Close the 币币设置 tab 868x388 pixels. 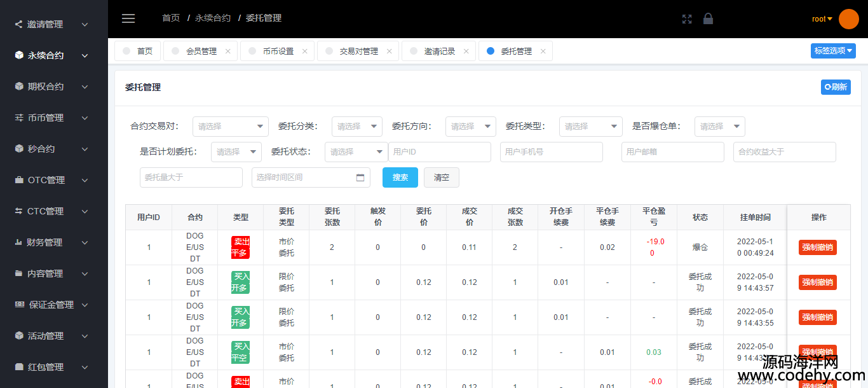(x=304, y=52)
